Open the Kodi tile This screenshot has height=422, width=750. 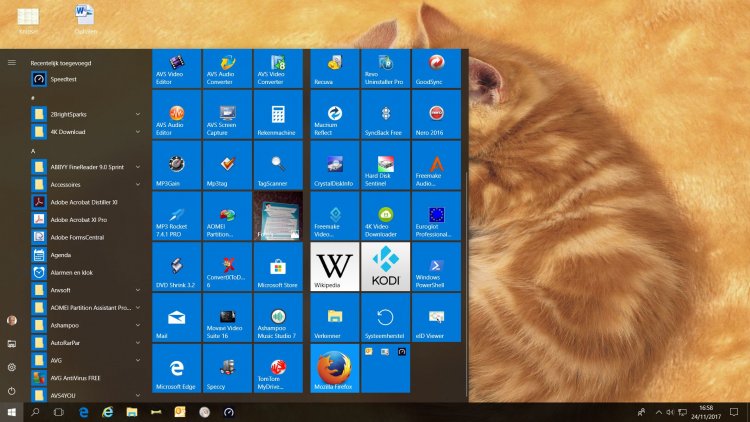click(x=385, y=267)
